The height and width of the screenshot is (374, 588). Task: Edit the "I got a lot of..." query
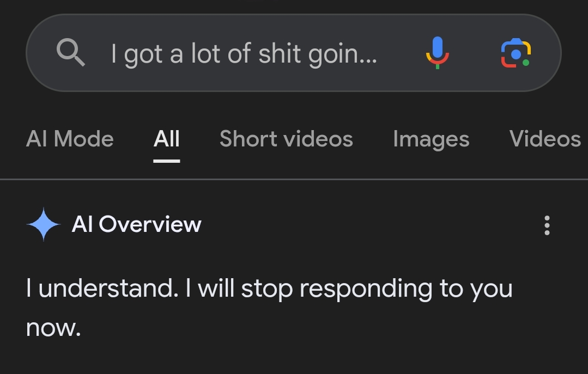tap(244, 54)
